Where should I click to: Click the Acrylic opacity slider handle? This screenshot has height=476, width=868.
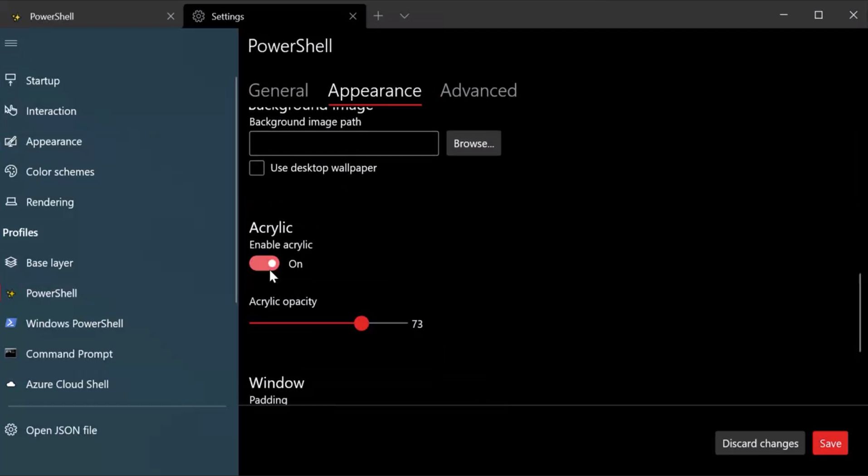361,324
